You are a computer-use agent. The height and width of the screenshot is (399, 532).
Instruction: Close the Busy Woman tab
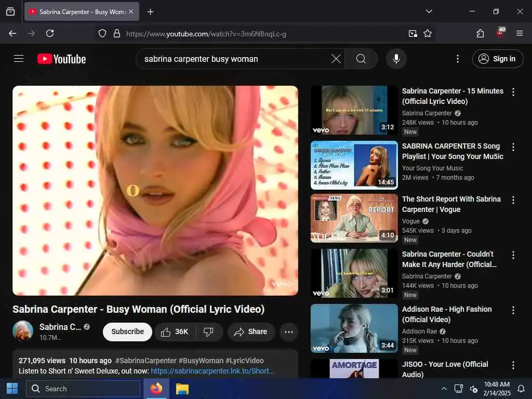(131, 12)
